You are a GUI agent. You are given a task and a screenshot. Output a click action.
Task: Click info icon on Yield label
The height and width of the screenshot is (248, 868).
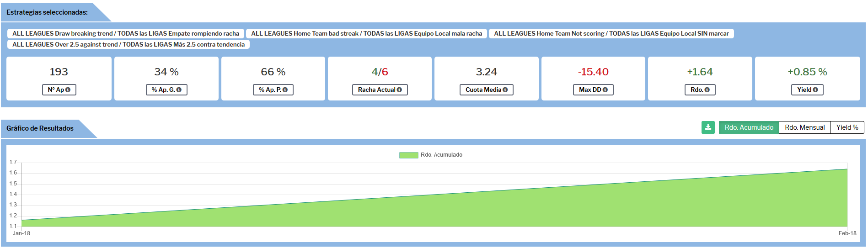815,90
